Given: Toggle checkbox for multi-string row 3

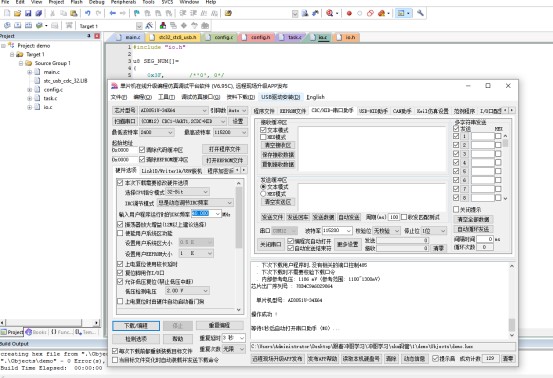Looking at the screenshot, I should 456,154.
